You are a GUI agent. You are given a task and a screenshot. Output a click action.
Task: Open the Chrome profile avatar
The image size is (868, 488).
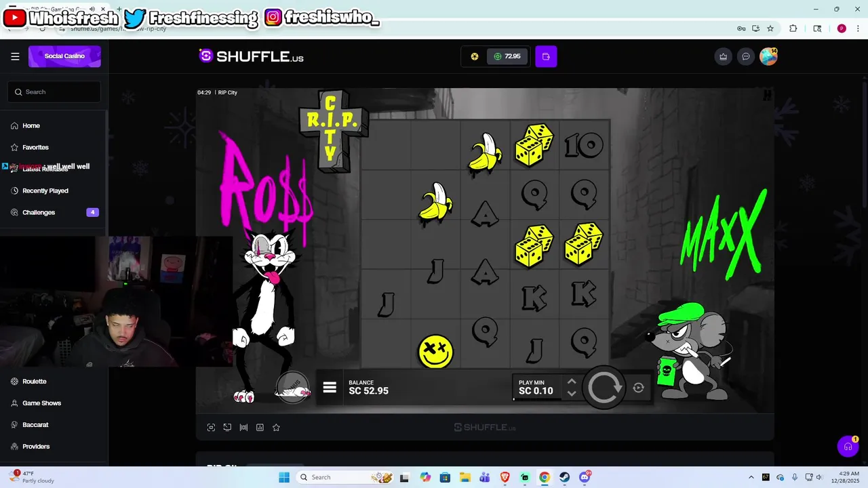(842, 28)
